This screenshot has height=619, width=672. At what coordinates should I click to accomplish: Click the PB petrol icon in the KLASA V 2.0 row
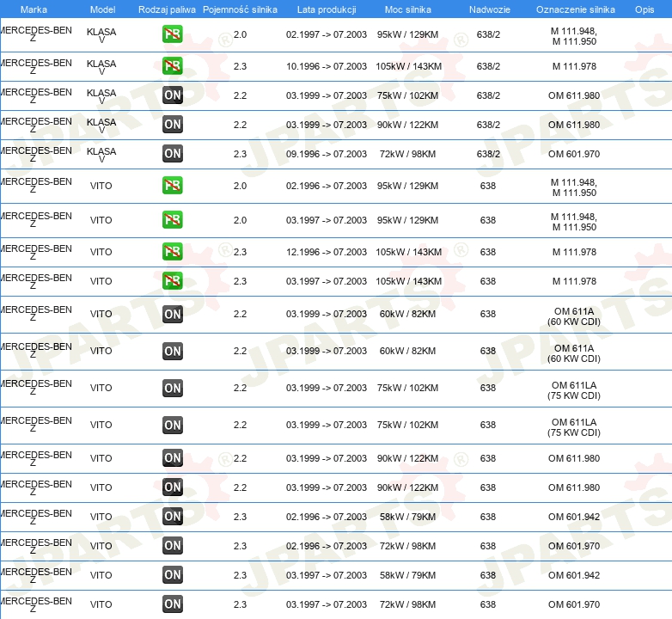[172, 34]
